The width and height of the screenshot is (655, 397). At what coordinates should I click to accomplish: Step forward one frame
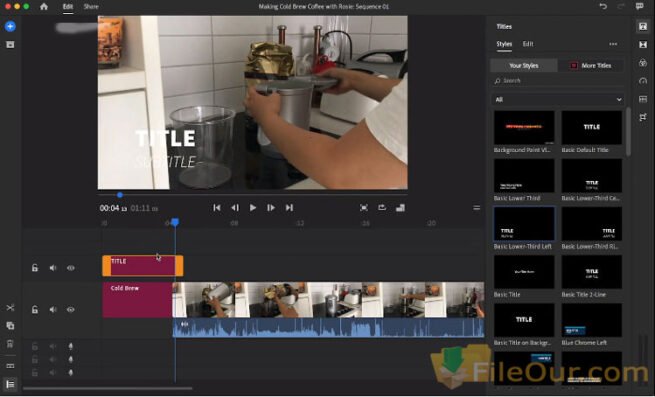coord(271,208)
